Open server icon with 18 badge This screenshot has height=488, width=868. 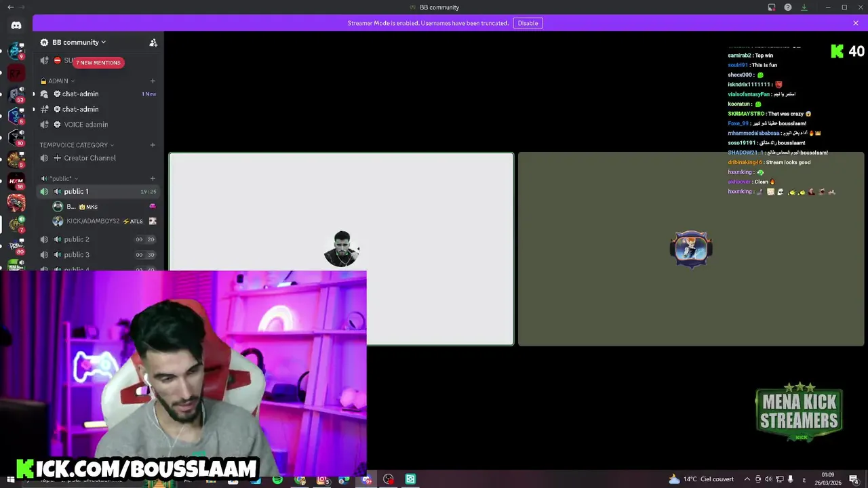[x=16, y=180]
